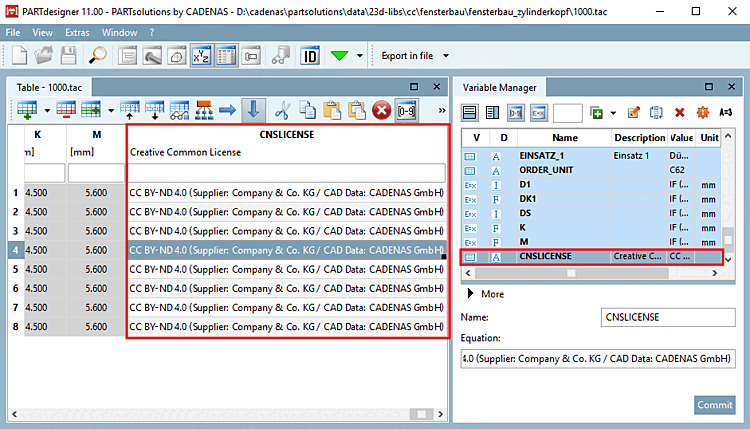The height and width of the screenshot is (429, 750).
Task: Select the EINSATZ_1 variable row
Action: [592, 155]
